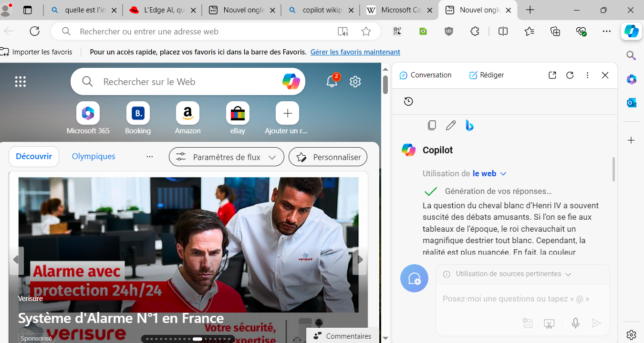Add this page to favorites star

(x=366, y=32)
